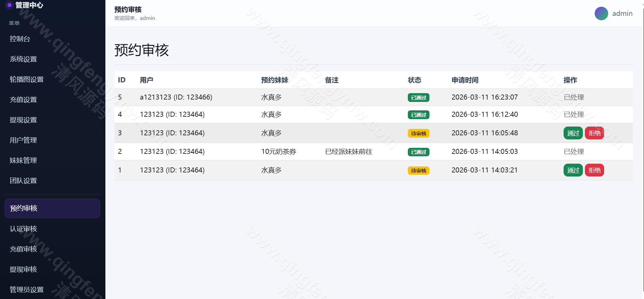Approve booking ID 1 with 通过
This screenshot has height=299, width=644.
click(x=573, y=170)
